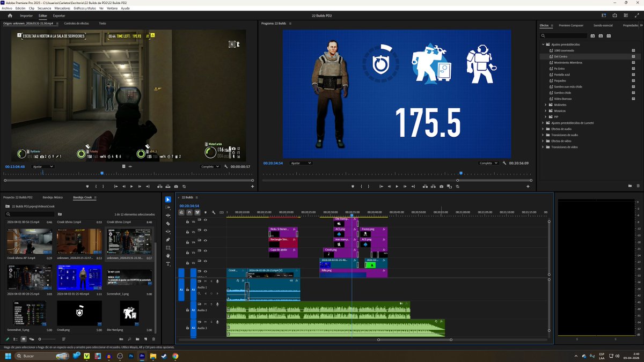Click the add marker icon in timeline header
Screen dimensions: 644x362
click(x=206, y=212)
